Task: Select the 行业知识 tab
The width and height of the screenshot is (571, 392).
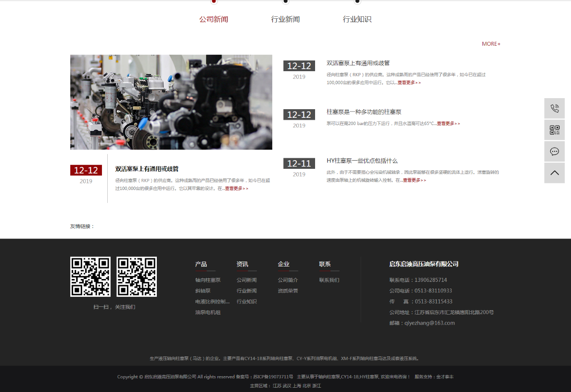Action: tap(357, 19)
